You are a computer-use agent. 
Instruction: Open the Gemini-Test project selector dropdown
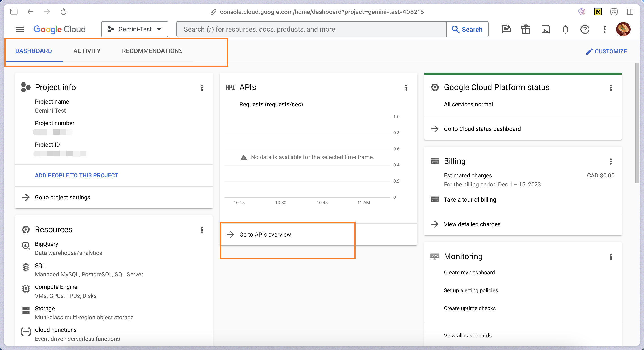134,29
